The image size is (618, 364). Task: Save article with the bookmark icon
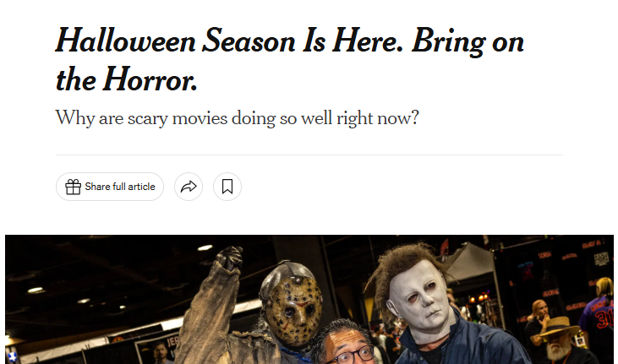click(x=227, y=187)
